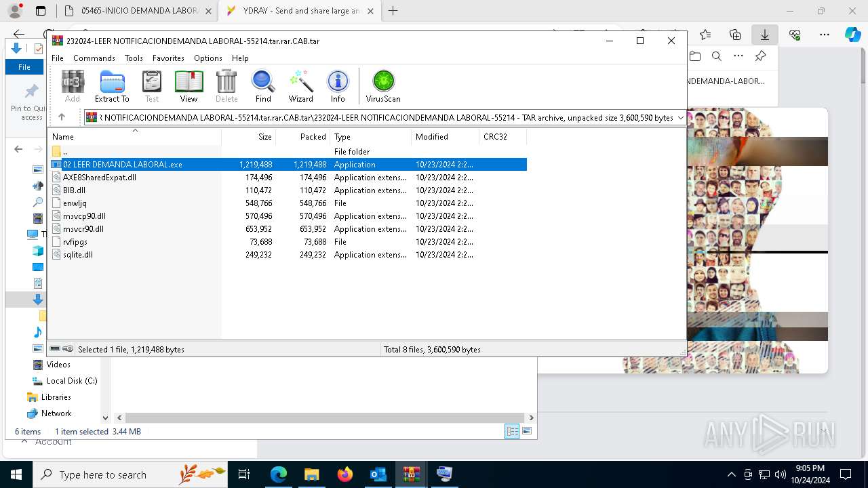Screen dimensions: 868x488
Task: Open Firefox from the taskbar
Action: point(345,474)
